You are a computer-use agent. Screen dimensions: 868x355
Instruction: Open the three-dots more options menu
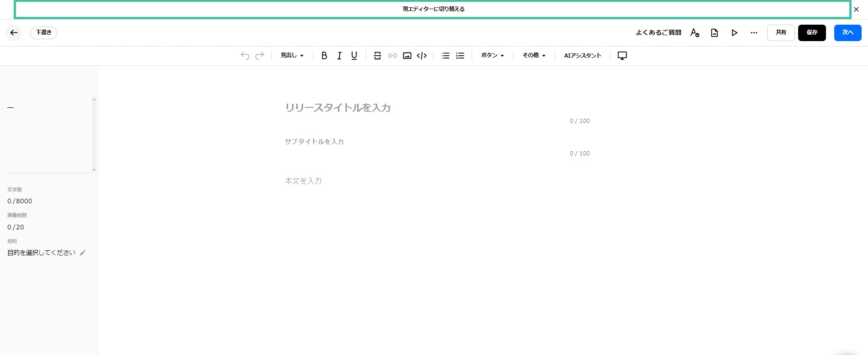754,32
